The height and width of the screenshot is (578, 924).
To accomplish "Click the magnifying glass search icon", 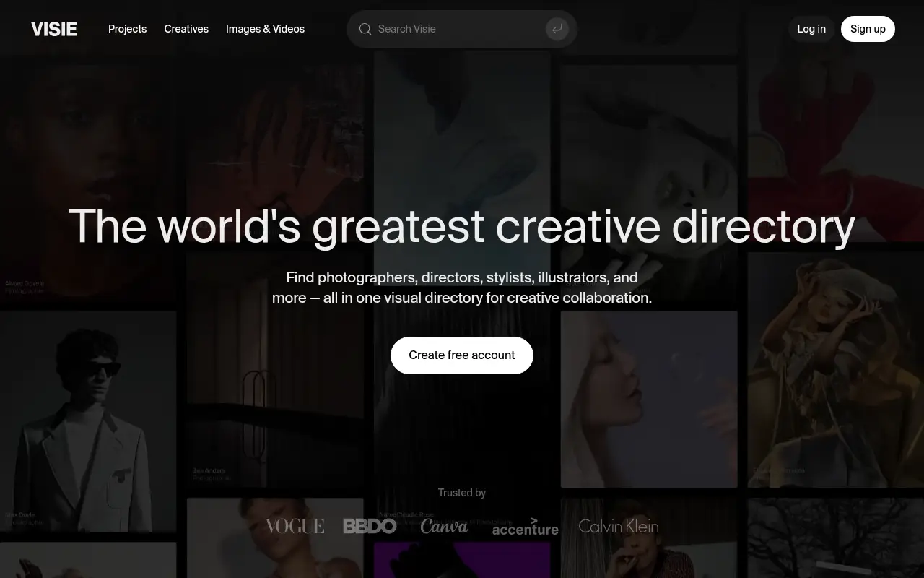I will 365,29.
